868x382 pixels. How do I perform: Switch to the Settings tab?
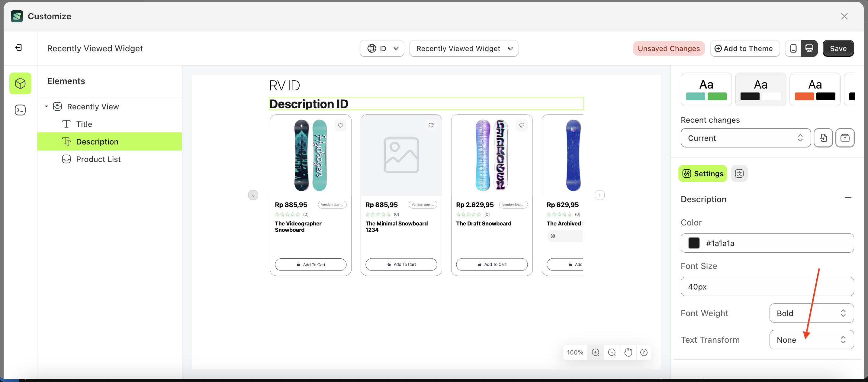point(702,173)
